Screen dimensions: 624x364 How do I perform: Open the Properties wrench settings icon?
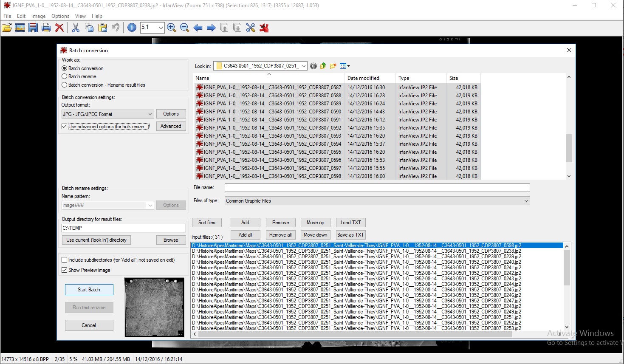[251, 28]
